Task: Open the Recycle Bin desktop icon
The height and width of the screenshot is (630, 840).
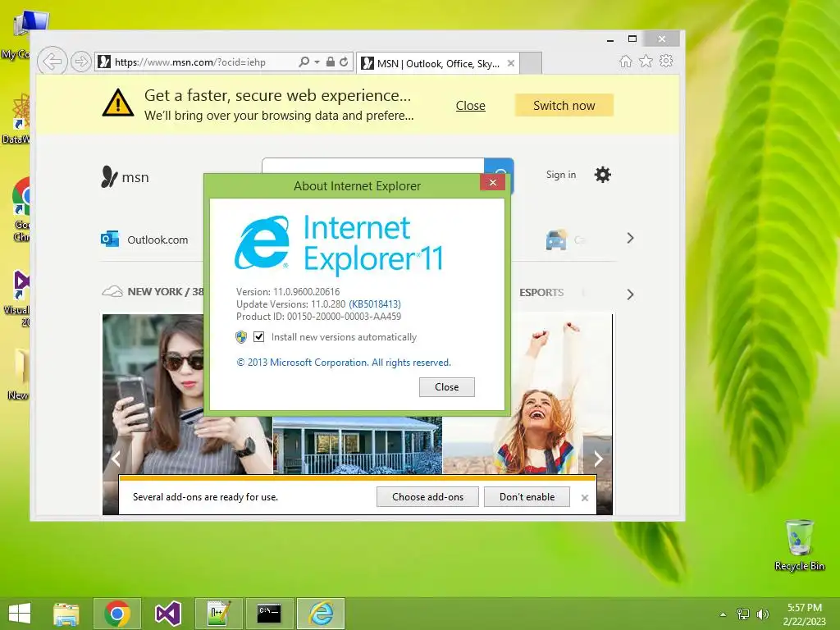Action: coord(799,546)
